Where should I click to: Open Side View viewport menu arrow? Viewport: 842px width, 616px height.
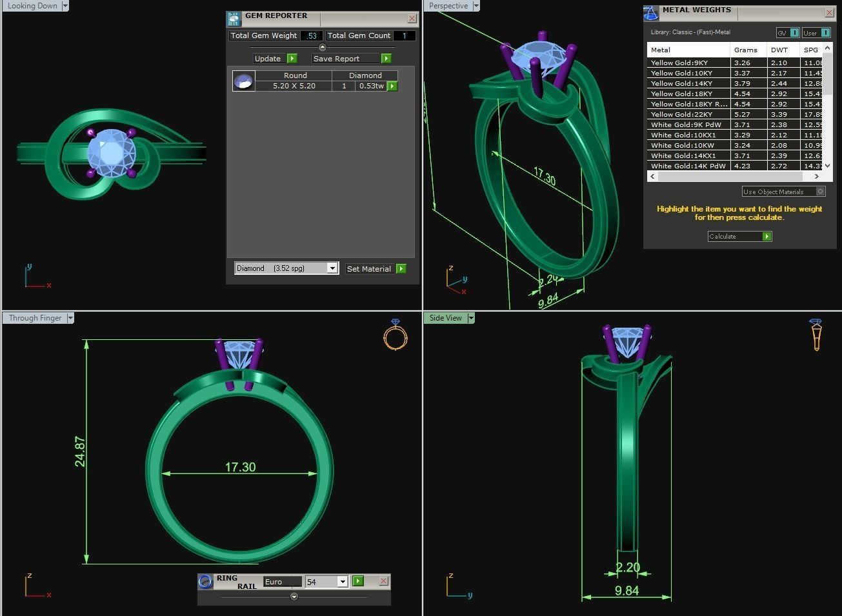(471, 318)
